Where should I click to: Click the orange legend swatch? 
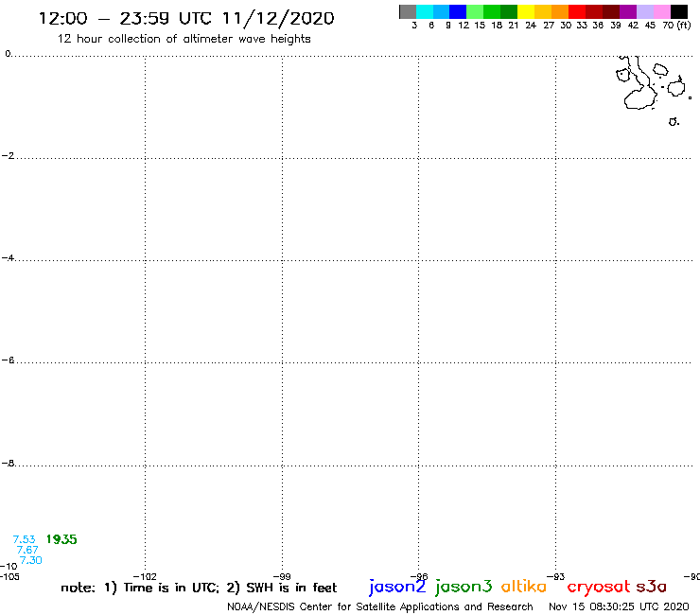pyautogui.click(x=560, y=12)
